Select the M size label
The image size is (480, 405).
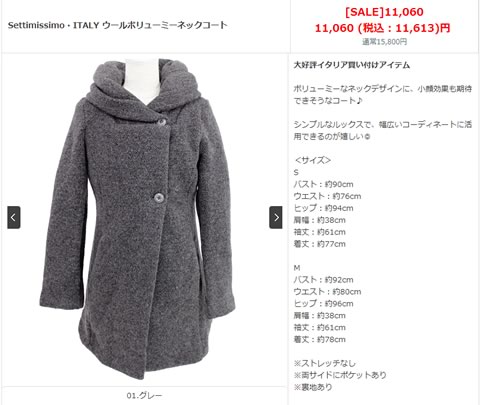click(x=297, y=268)
